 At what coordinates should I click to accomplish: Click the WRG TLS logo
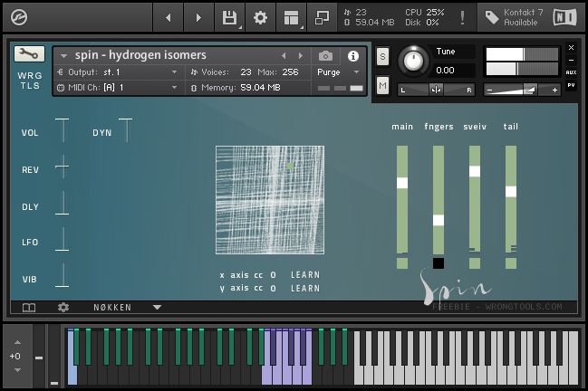[x=30, y=81]
